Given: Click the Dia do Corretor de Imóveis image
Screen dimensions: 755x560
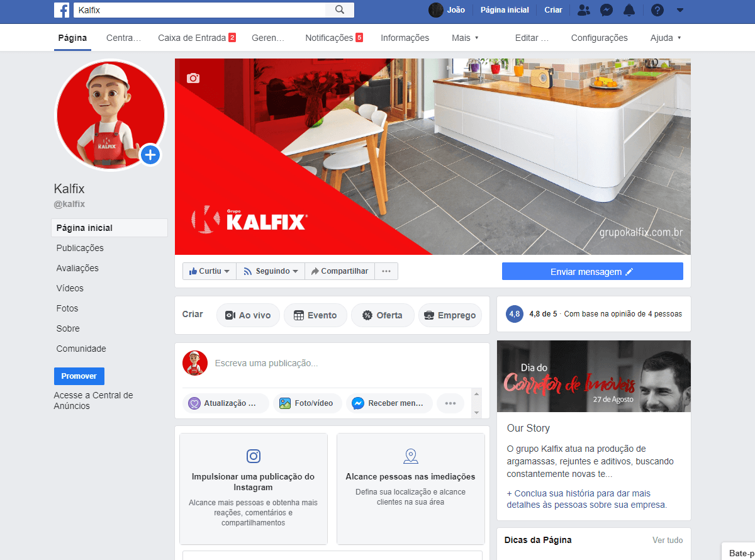Looking at the screenshot, I should coord(594,376).
